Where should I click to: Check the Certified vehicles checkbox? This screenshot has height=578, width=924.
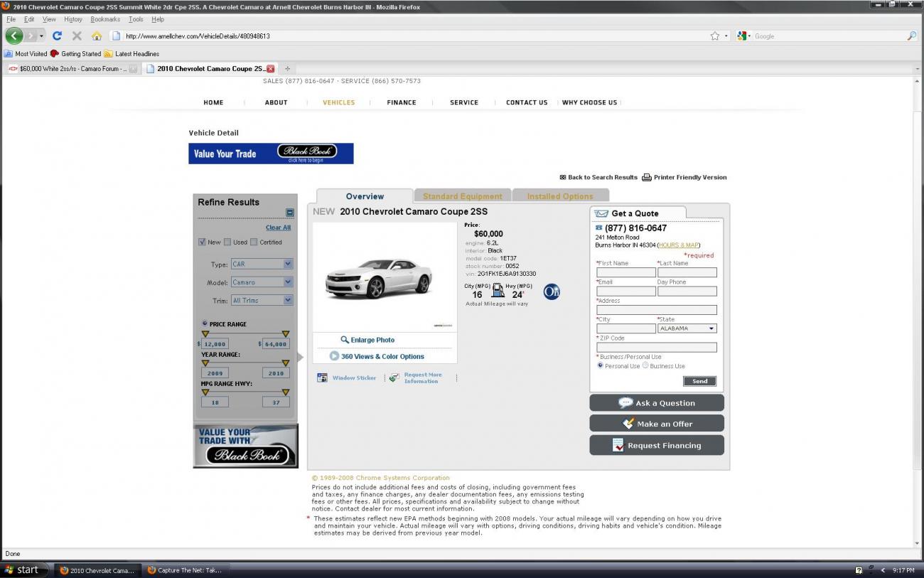coord(254,242)
